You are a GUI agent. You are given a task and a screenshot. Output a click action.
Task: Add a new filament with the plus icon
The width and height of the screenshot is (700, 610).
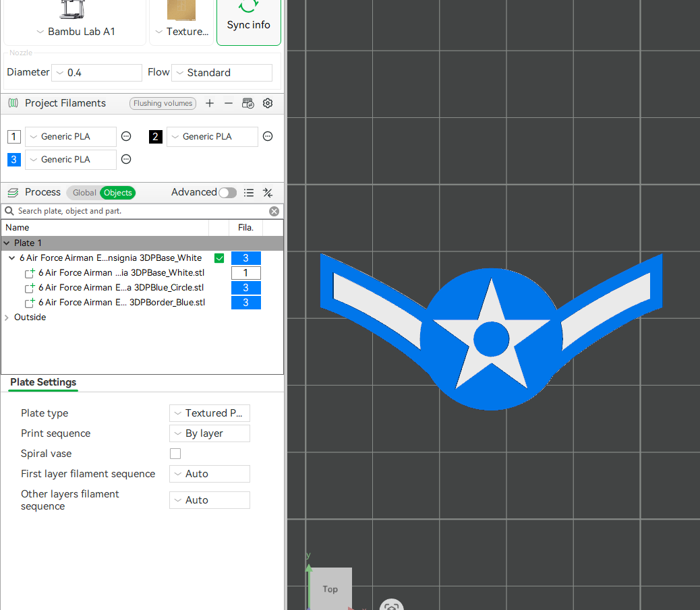209,103
